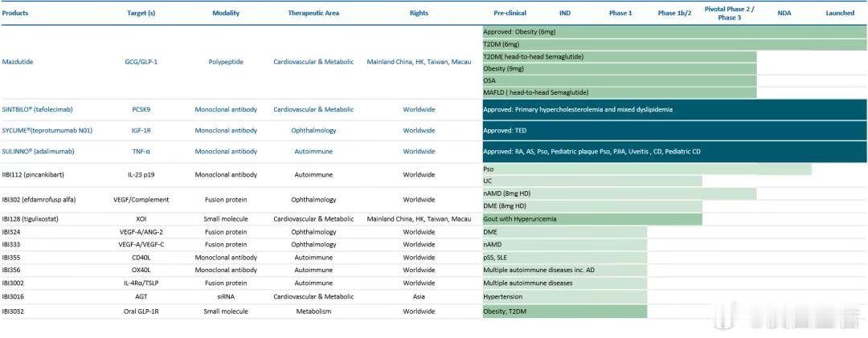Screen dimensions: 868x338
Task: Select the siRNA modality cell
Action: (226, 296)
